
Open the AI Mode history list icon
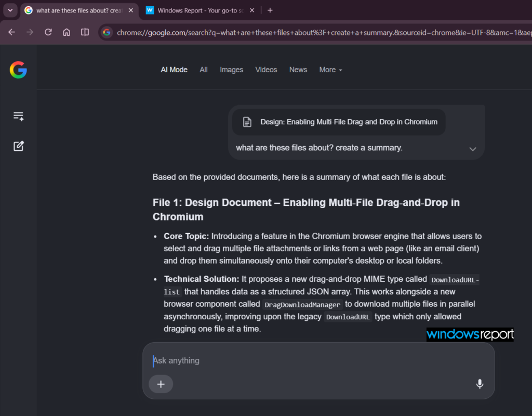(18, 116)
